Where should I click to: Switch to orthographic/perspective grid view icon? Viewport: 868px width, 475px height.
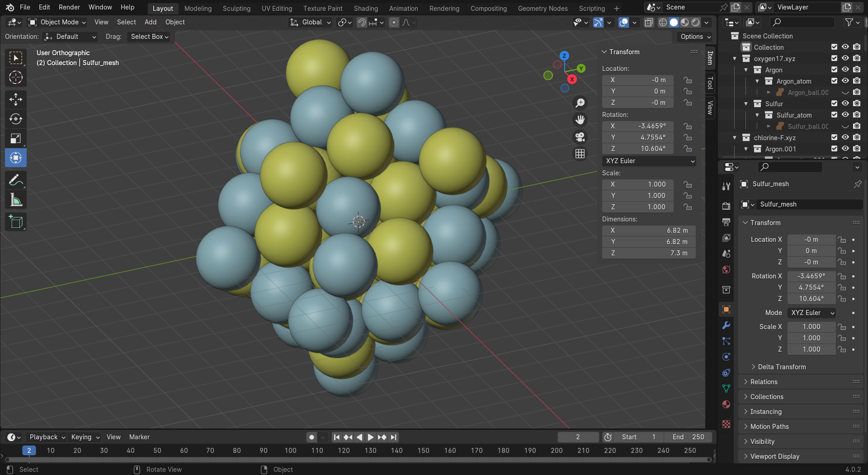coord(580,154)
